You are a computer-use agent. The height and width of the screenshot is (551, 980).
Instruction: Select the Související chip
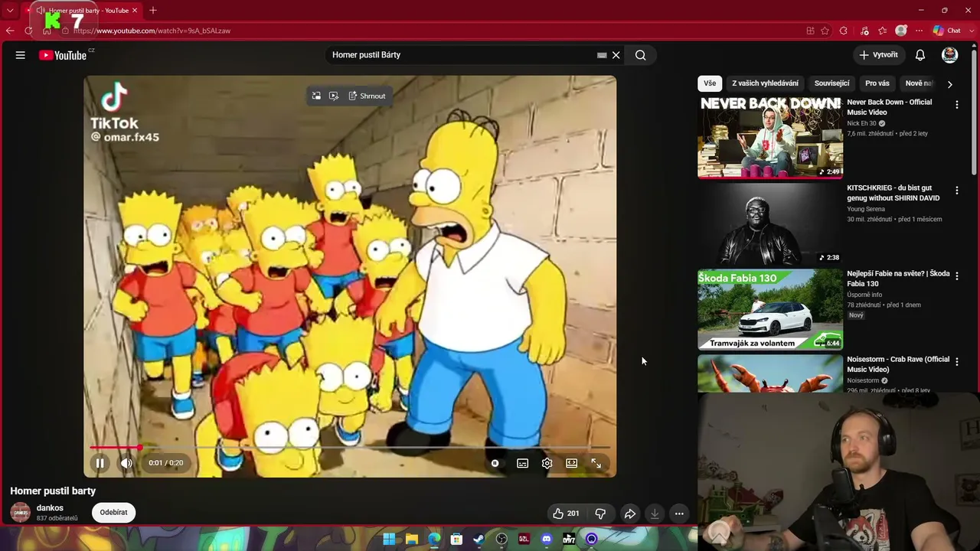(831, 83)
